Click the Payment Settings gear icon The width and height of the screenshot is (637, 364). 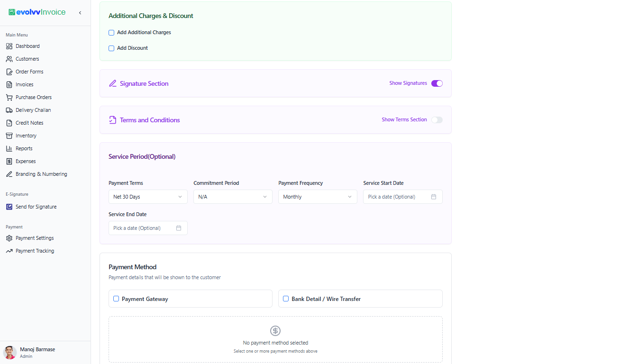click(9, 238)
